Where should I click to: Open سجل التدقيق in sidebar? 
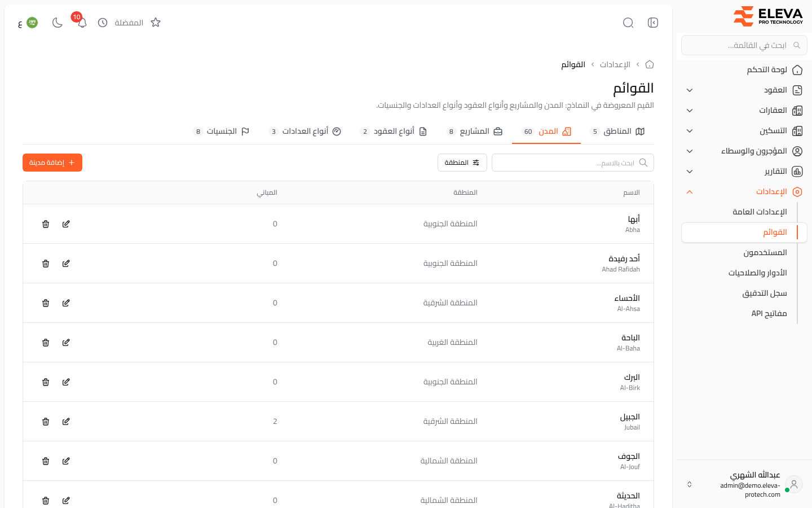click(744, 294)
